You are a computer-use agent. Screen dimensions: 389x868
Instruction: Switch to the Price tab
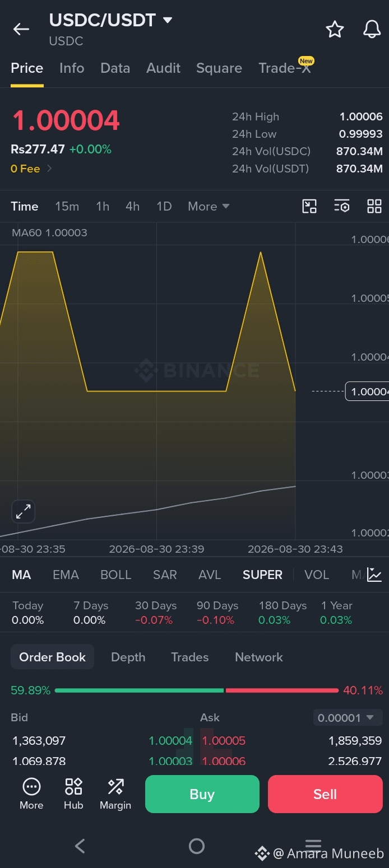(27, 68)
